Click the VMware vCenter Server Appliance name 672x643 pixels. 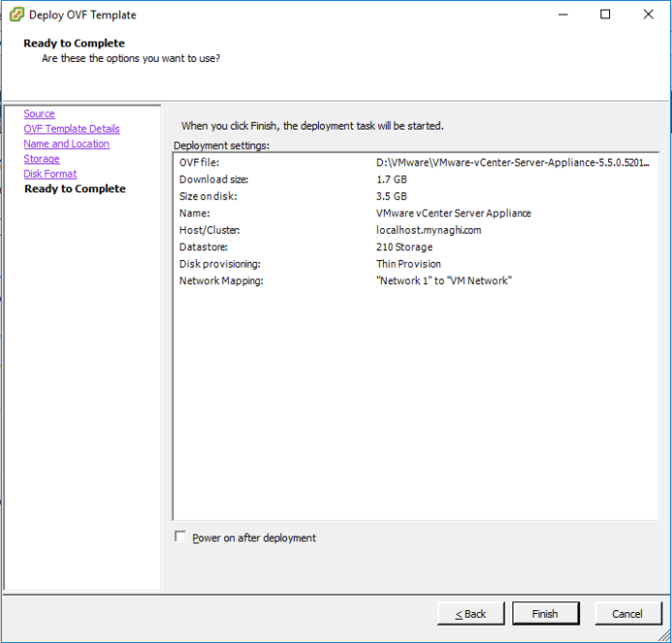(x=453, y=214)
